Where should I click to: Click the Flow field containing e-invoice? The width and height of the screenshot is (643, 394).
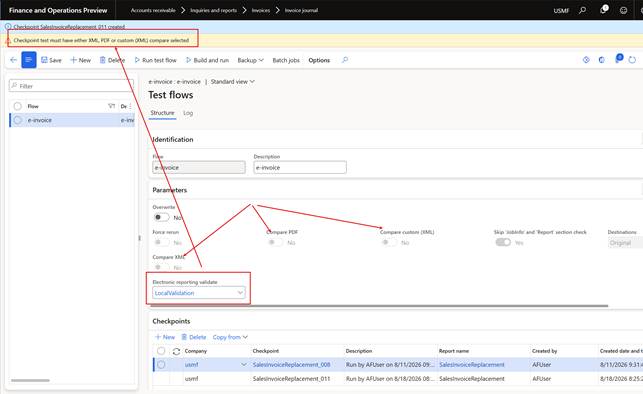(x=199, y=167)
